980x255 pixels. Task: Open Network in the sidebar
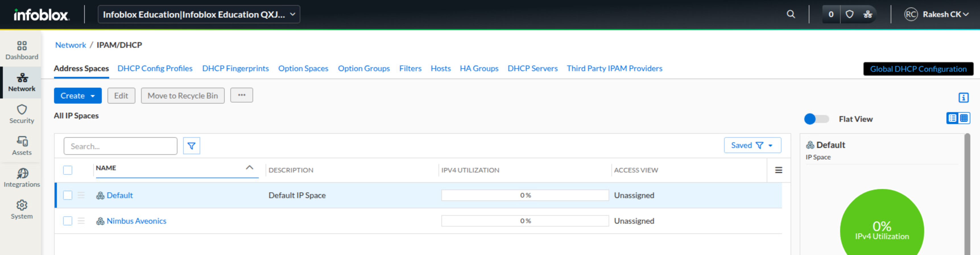(x=22, y=83)
